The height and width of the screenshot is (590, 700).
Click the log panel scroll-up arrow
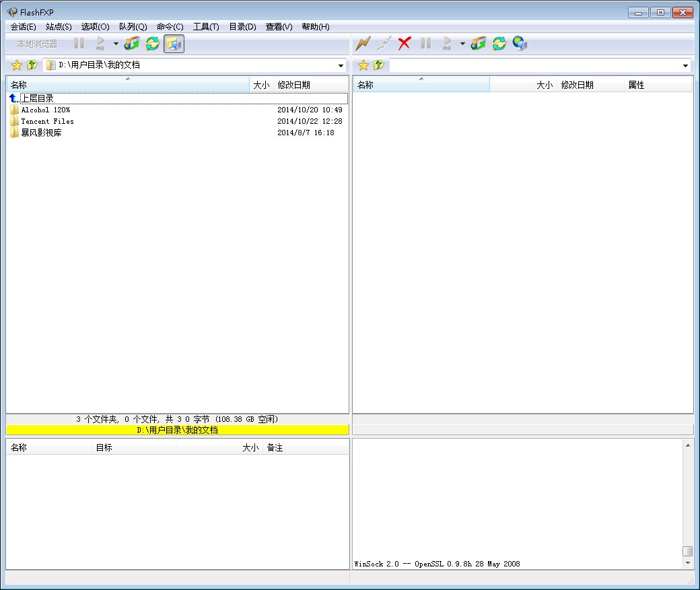coord(687,445)
